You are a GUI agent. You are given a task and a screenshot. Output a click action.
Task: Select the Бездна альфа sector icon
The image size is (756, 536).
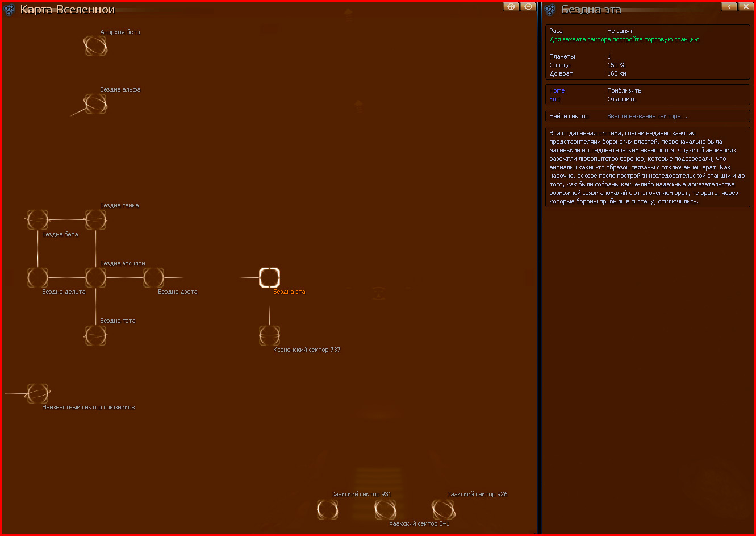[95, 103]
